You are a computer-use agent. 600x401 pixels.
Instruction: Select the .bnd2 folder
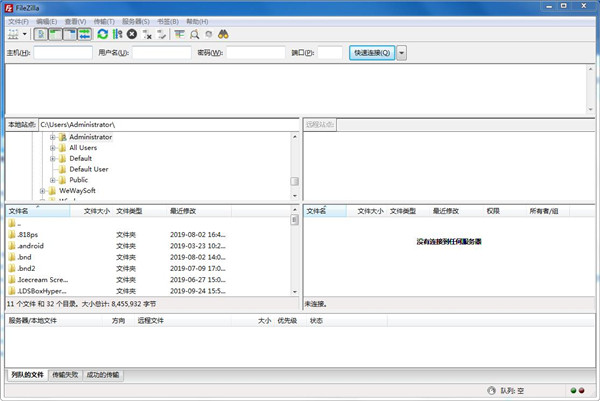point(148,268)
